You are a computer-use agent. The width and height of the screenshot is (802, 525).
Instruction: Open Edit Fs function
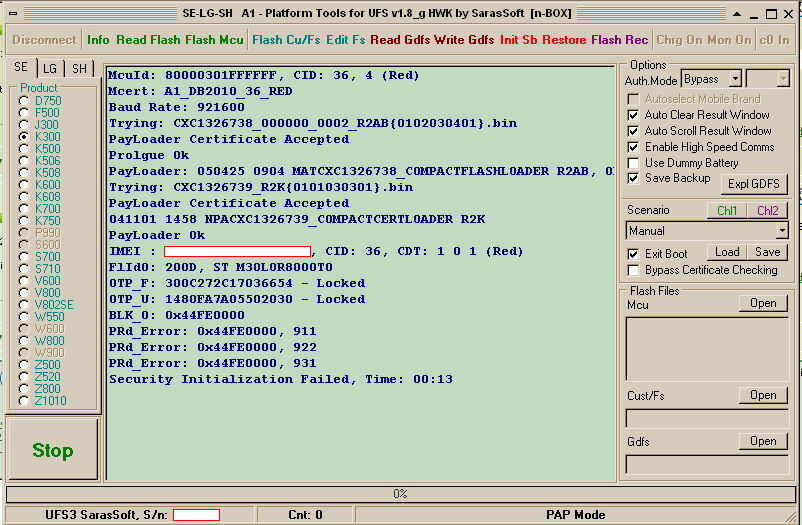tap(346, 40)
